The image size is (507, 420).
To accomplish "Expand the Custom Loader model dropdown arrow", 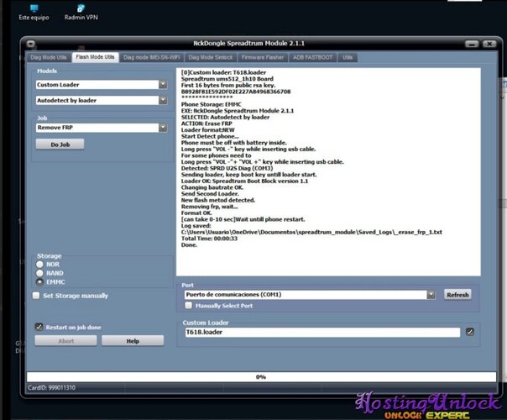I will coord(163,85).
